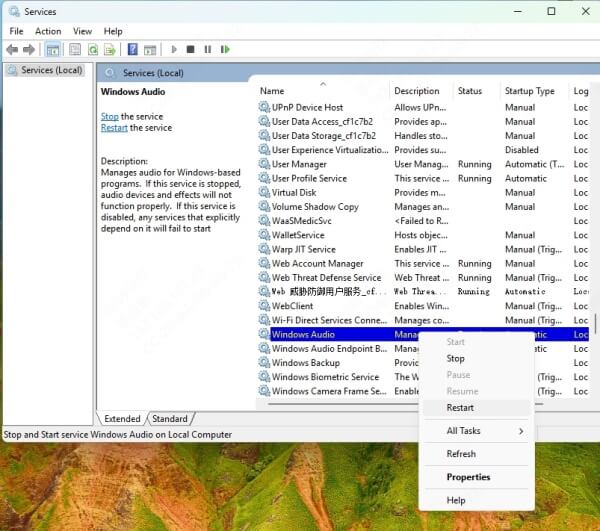This screenshot has height=531, width=600.
Task: Click gear icon beside WebClient
Action: (264, 306)
